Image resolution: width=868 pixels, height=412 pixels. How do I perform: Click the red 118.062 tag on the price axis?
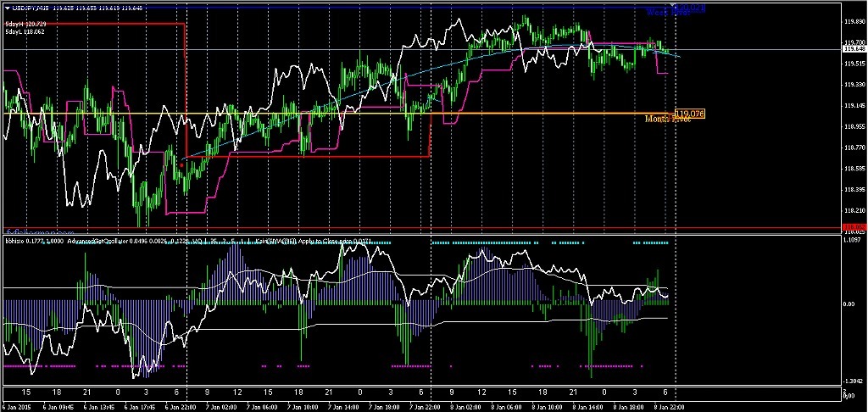[x=854, y=227]
